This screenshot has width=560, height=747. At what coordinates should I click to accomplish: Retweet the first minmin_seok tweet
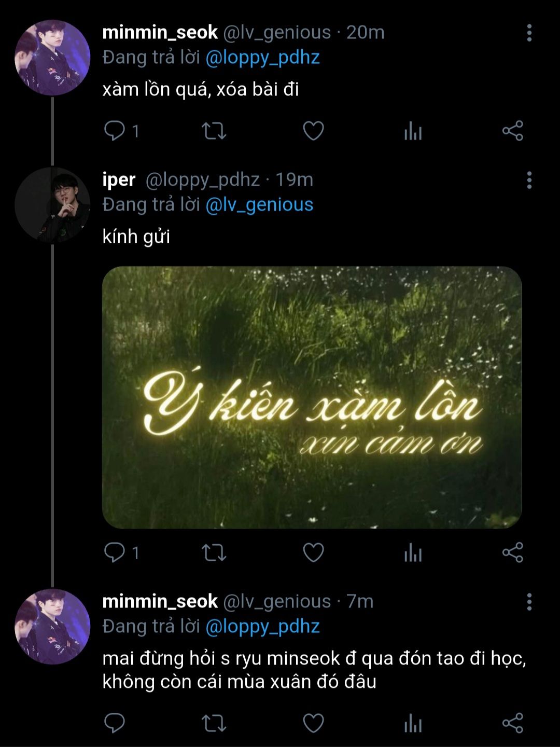[x=214, y=131]
